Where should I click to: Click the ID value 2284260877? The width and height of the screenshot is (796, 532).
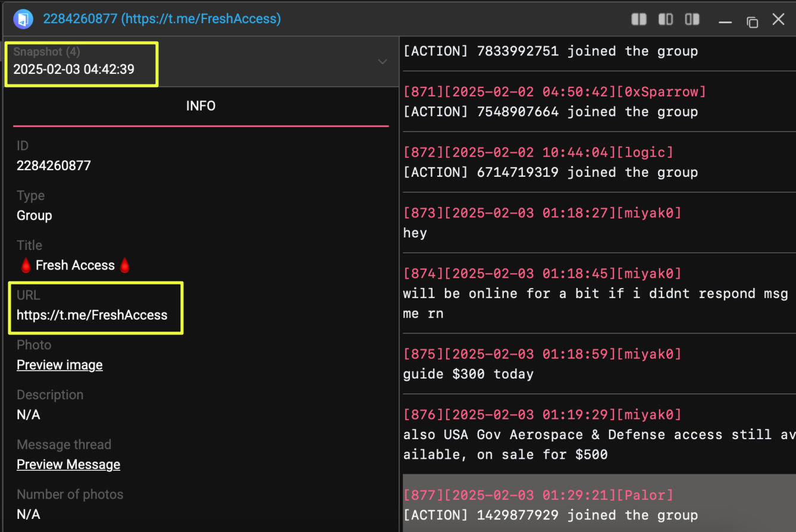point(54,165)
